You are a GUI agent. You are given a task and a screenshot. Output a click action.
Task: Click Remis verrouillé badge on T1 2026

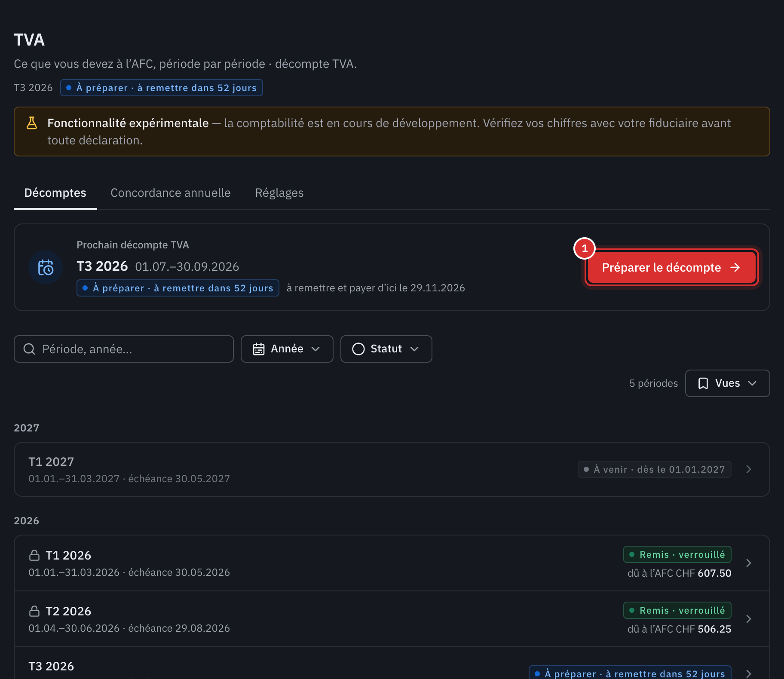pos(677,554)
